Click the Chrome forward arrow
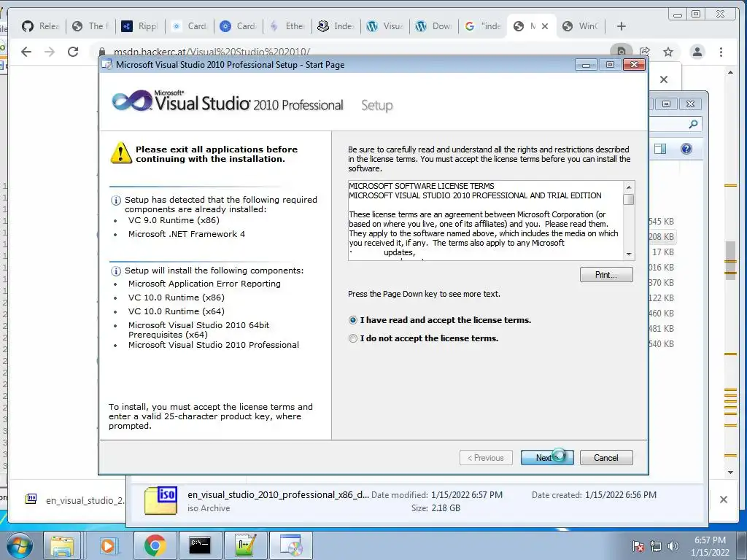This screenshot has height=560, width=747. [50, 52]
